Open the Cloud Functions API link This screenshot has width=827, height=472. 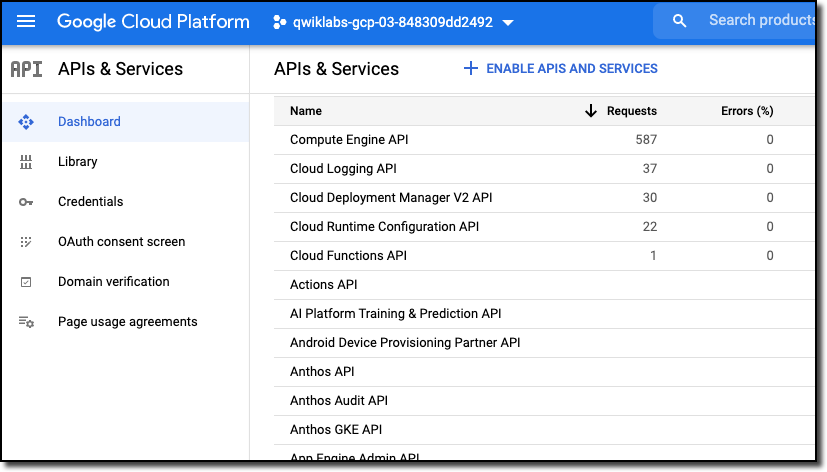pyautogui.click(x=348, y=256)
